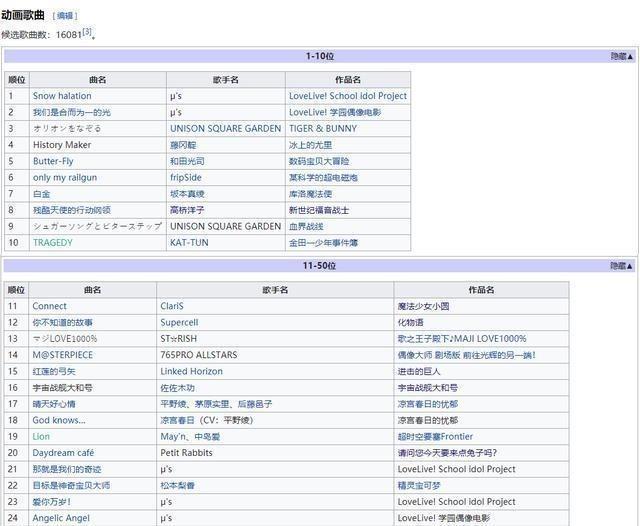This screenshot has width=640, height=526.
Task: Select 新世纪福音战士 work cell
Action: (x=319, y=210)
